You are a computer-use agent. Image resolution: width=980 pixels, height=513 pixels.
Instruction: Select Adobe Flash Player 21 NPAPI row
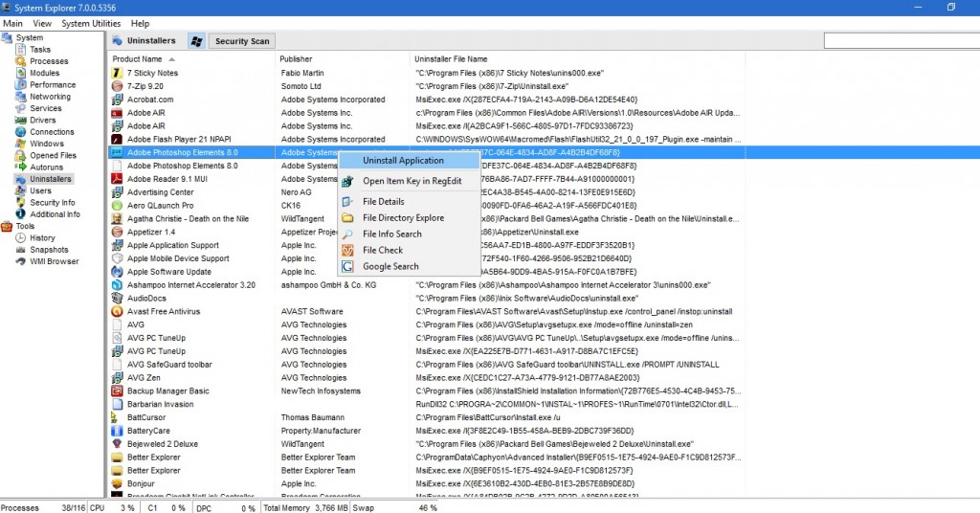[426, 140]
